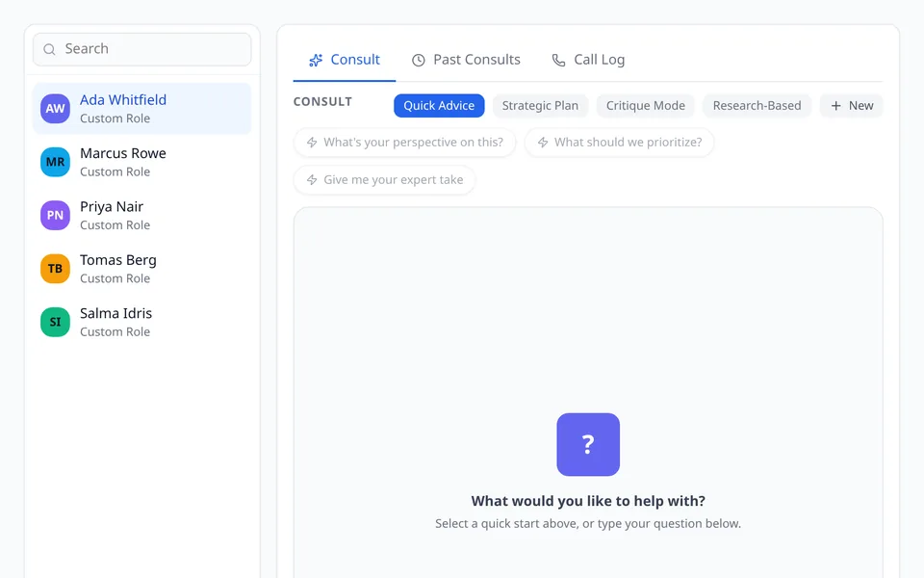Click the sparkle icon on Consult tab
The width and height of the screenshot is (924, 578).
pos(316,60)
